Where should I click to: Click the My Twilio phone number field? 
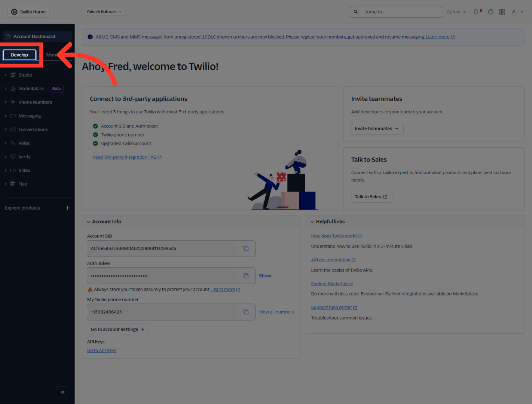tap(171, 312)
